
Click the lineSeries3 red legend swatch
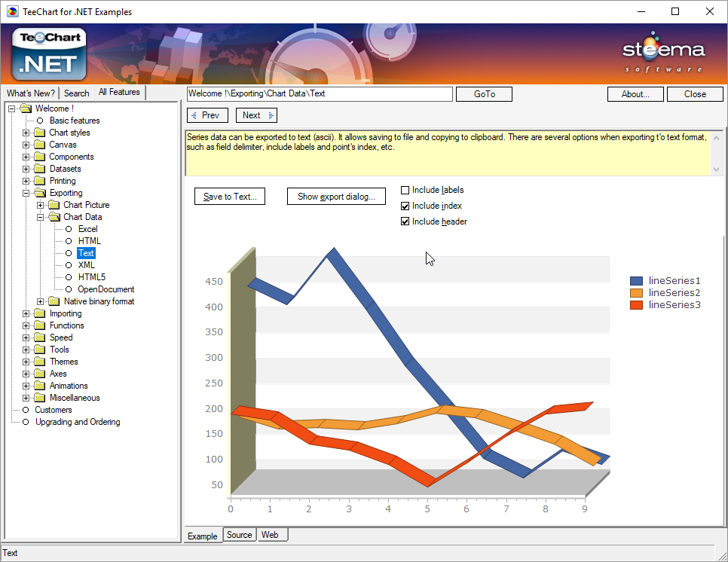coord(636,305)
